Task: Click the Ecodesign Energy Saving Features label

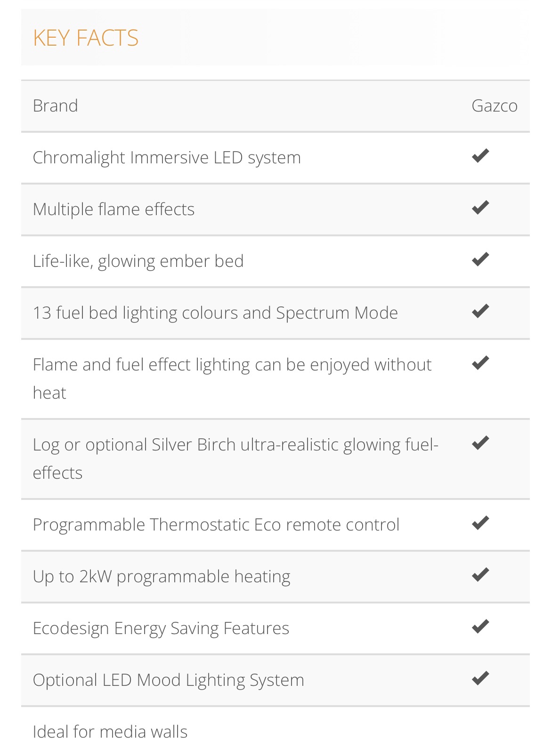Action: pyautogui.click(x=161, y=628)
